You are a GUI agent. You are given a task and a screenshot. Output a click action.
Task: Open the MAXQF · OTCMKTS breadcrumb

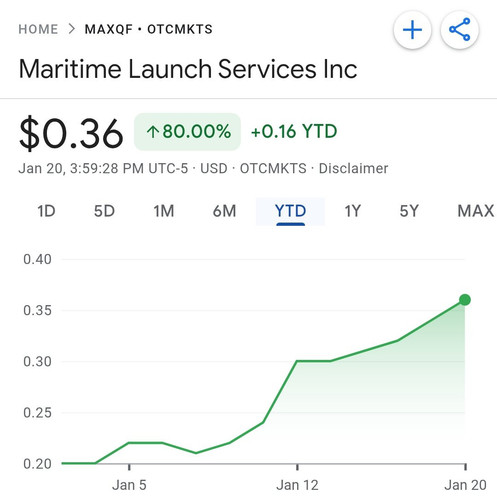pos(149,29)
